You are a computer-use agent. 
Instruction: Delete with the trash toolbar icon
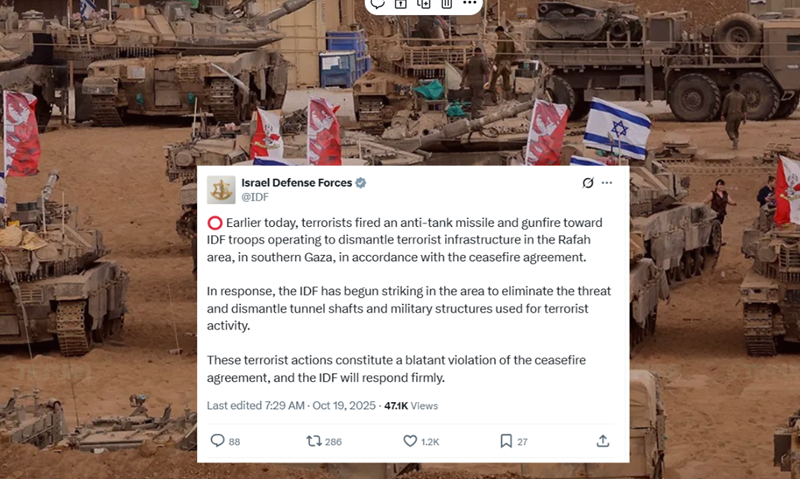coord(446,3)
